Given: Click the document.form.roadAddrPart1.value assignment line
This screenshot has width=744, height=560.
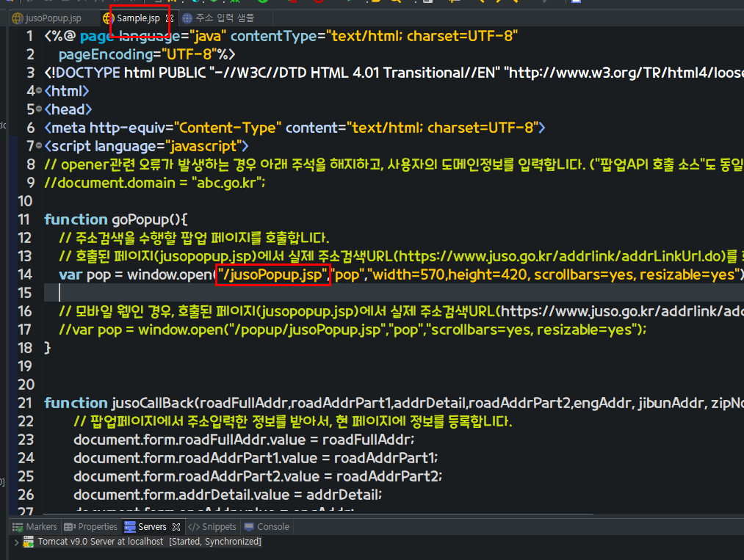Looking at the screenshot, I should tap(256, 458).
